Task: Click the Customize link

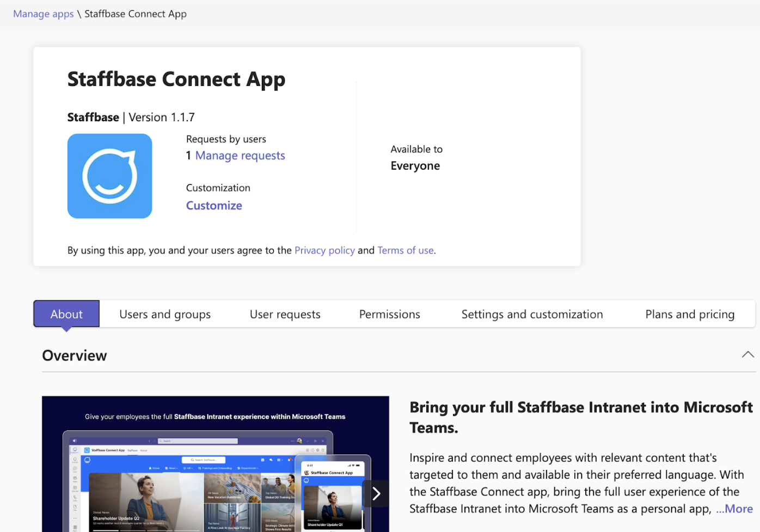Action: pos(214,206)
